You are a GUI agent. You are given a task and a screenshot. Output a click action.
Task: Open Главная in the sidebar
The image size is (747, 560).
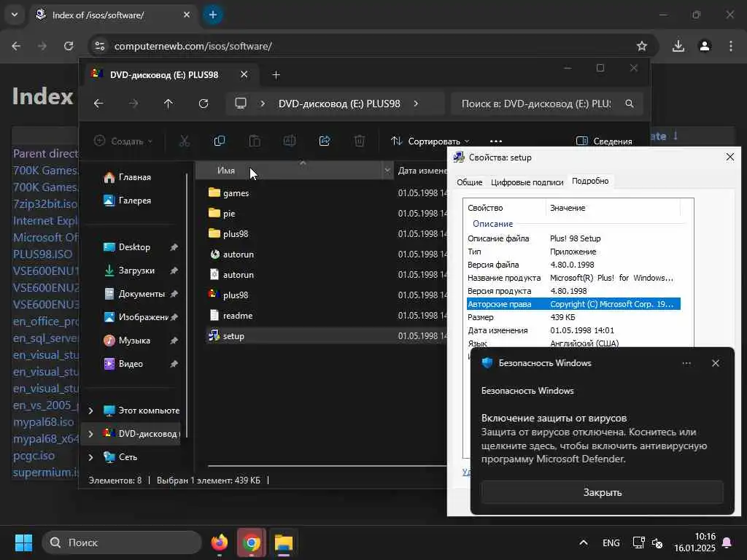point(134,177)
